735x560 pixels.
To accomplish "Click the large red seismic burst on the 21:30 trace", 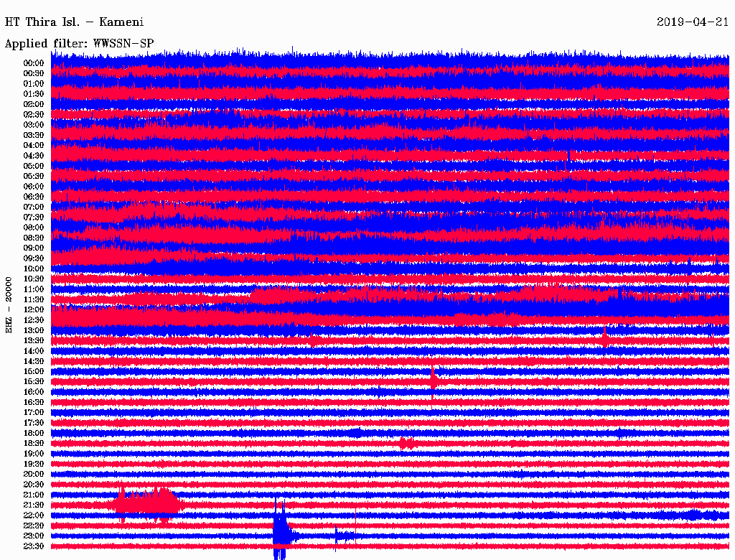I will pyautogui.click(x=146, y=505).
